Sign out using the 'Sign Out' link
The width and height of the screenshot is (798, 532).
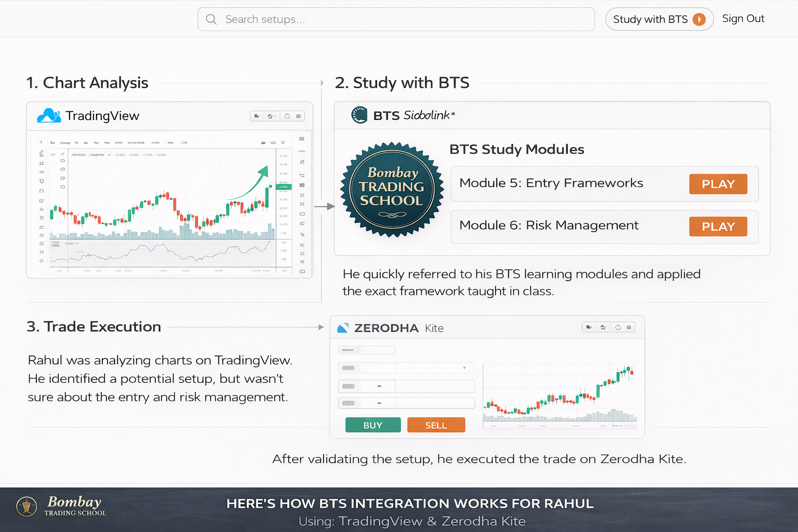pyautogui.click(x=743, y=19)
